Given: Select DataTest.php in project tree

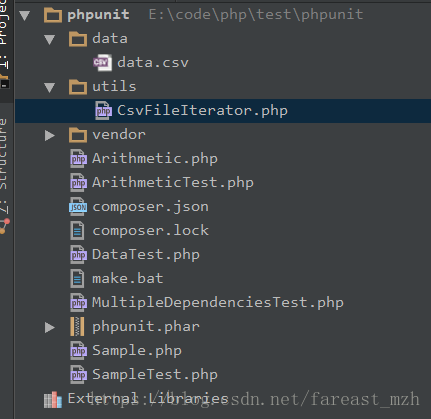Looking at the screenshot, I should (146, 255).
